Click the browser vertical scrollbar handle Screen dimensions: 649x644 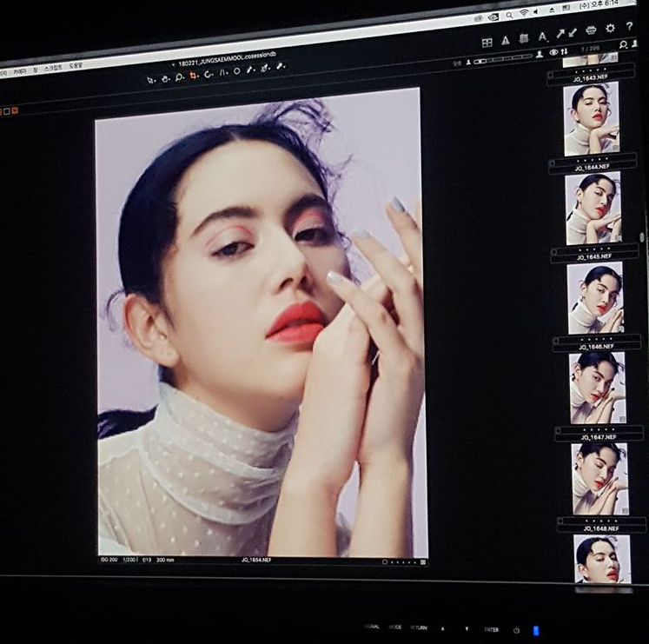click(641, 237)
